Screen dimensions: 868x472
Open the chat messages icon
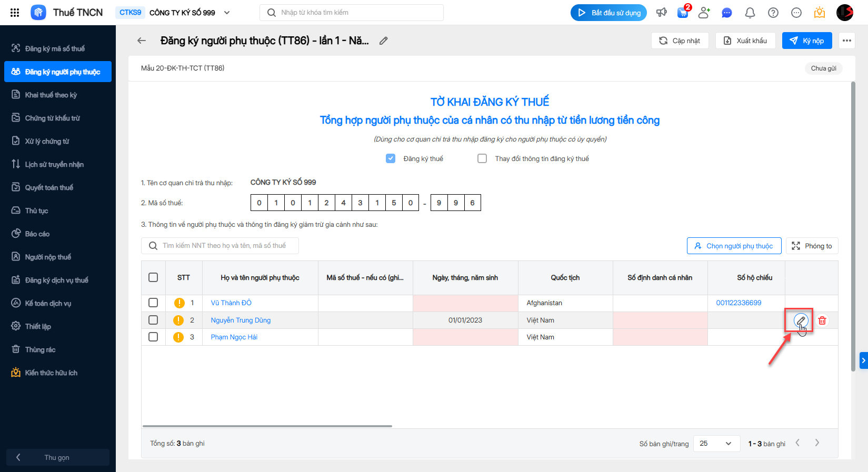pos(727,13)
